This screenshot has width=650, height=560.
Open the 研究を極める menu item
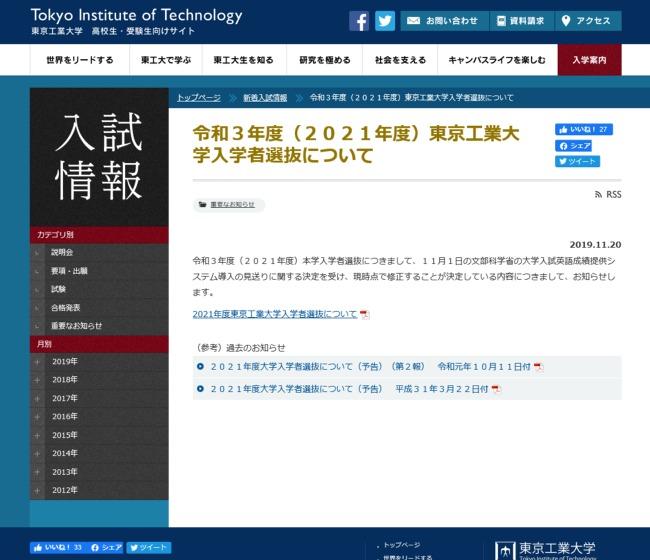pyautogui.click(x=325, y=60)
